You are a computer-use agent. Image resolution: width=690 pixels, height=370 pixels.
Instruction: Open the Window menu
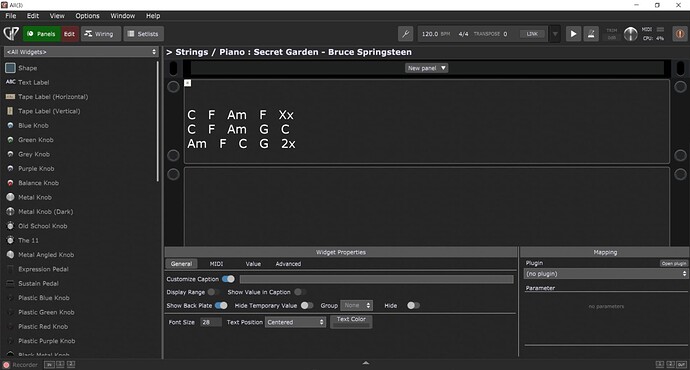pyautogui.click(x=122, y=16)
